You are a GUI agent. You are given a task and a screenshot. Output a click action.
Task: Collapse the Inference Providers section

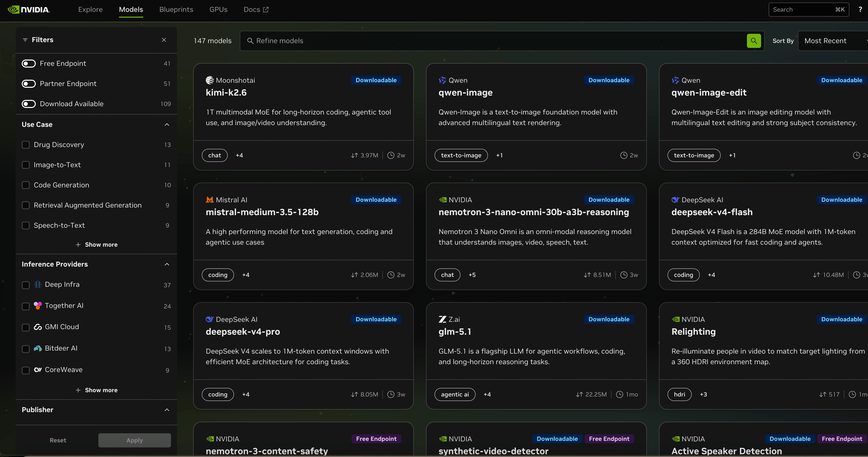coord(167,264)
